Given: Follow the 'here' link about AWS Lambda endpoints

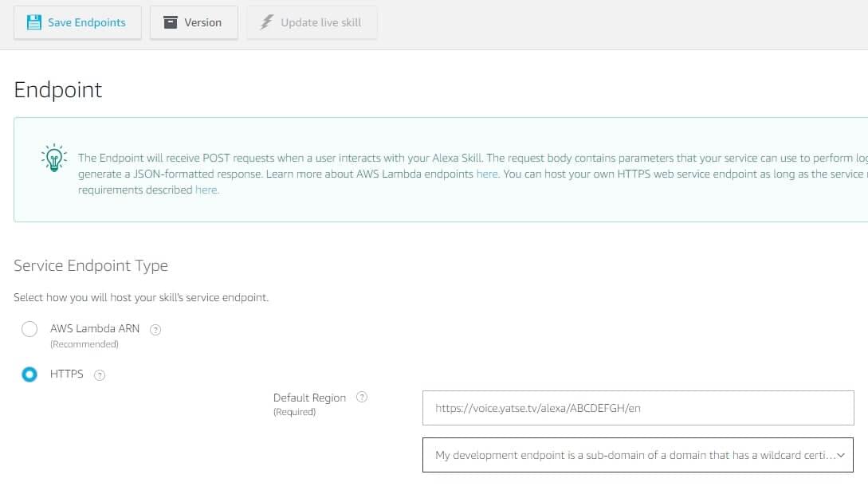Looking at the screenshot, I should 486,174.
